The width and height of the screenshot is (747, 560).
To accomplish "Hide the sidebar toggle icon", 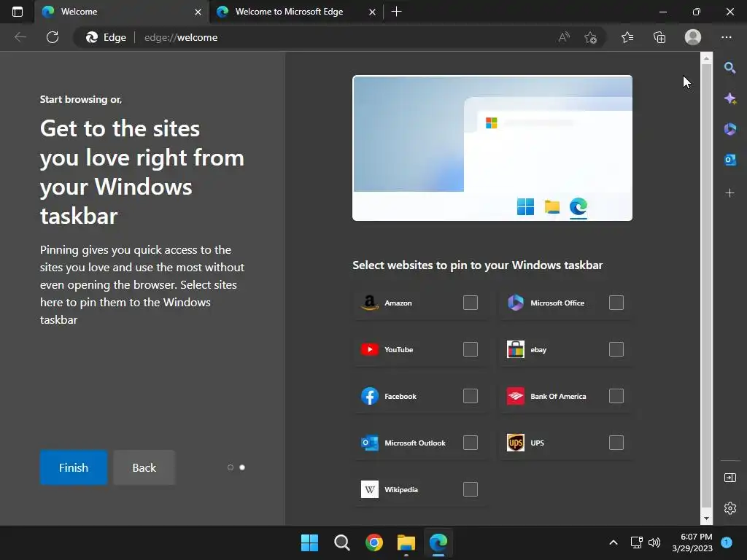I will [x=729, y=478].
